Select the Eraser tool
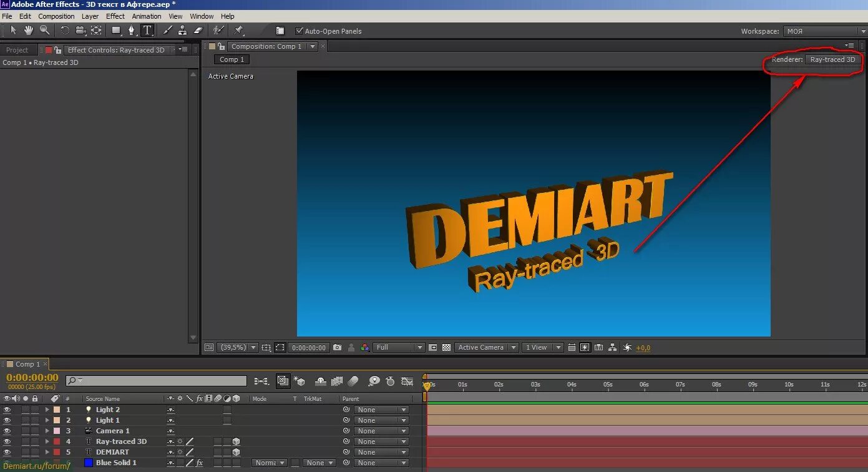 coord(198,31)
